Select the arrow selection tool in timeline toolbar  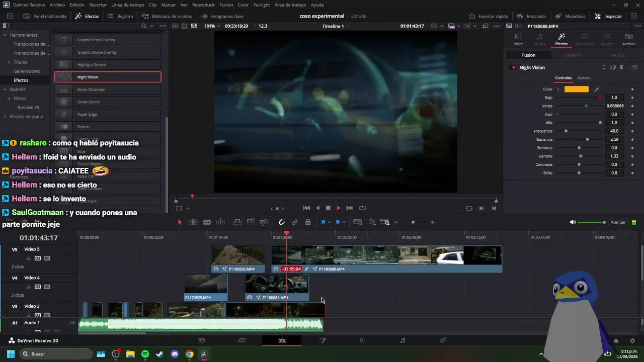coord(180,222)
